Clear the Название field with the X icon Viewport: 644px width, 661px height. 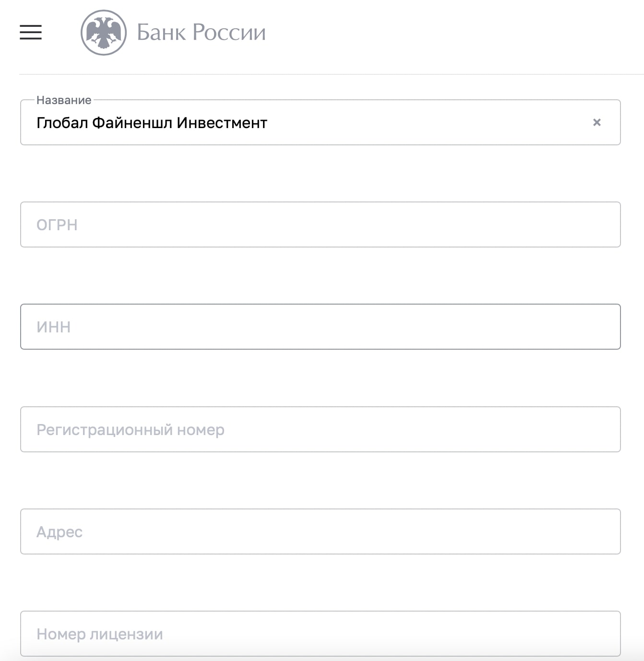click(597, 122)
